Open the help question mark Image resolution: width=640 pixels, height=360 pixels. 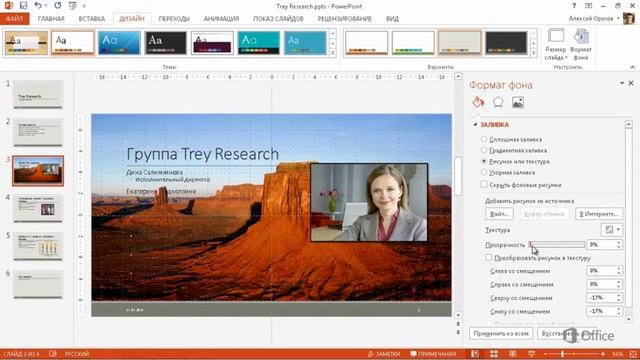[574, 6]
